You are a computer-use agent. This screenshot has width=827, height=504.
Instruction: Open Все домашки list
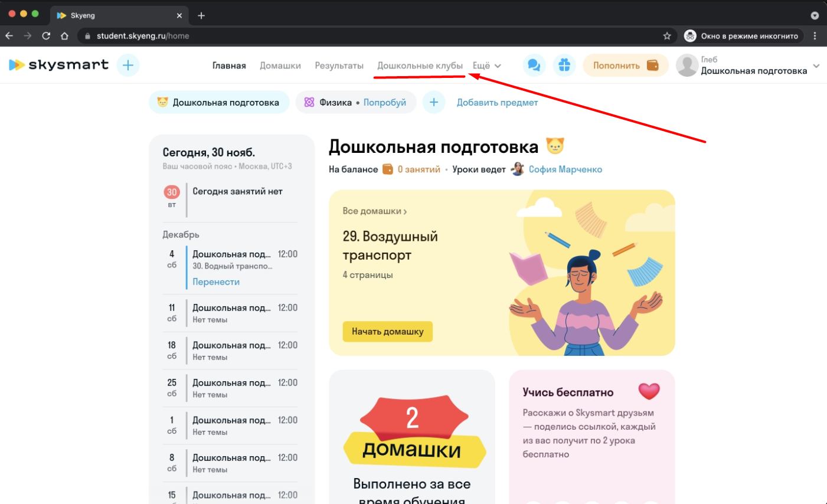point(375,211)
